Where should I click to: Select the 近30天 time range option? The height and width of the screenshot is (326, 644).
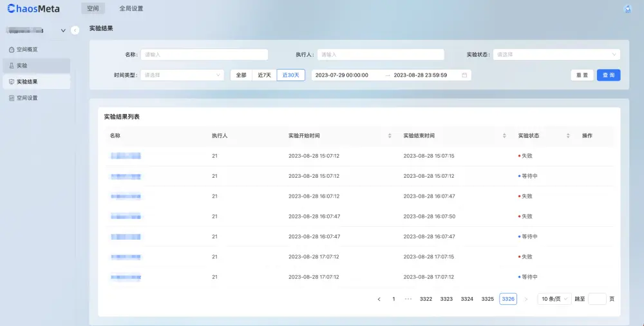292,75
